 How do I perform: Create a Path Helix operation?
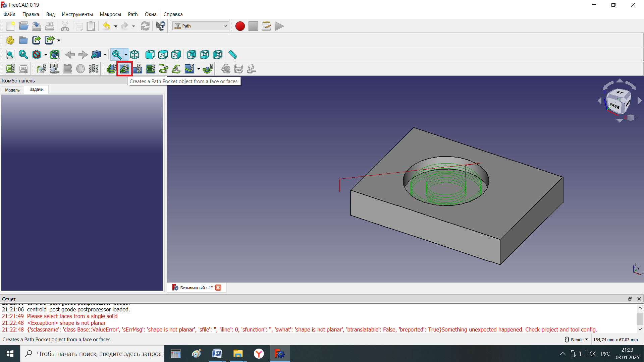163,69
